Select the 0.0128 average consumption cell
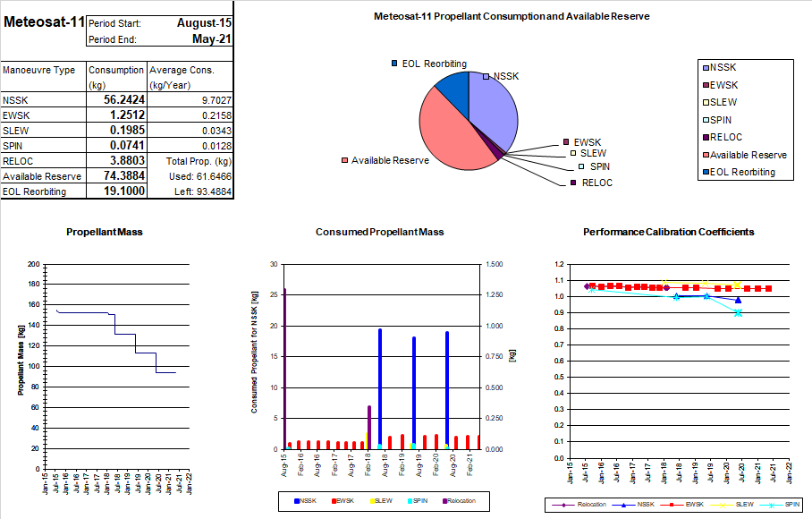Image resolution: width=812 pixels, height=519 pixels. pos(216,146)
